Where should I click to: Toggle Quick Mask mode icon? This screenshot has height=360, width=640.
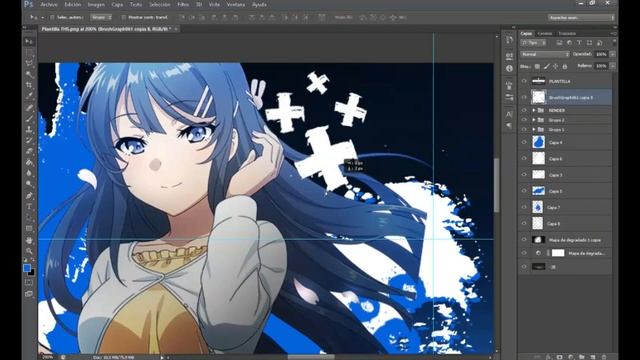[x=29, y=282]
